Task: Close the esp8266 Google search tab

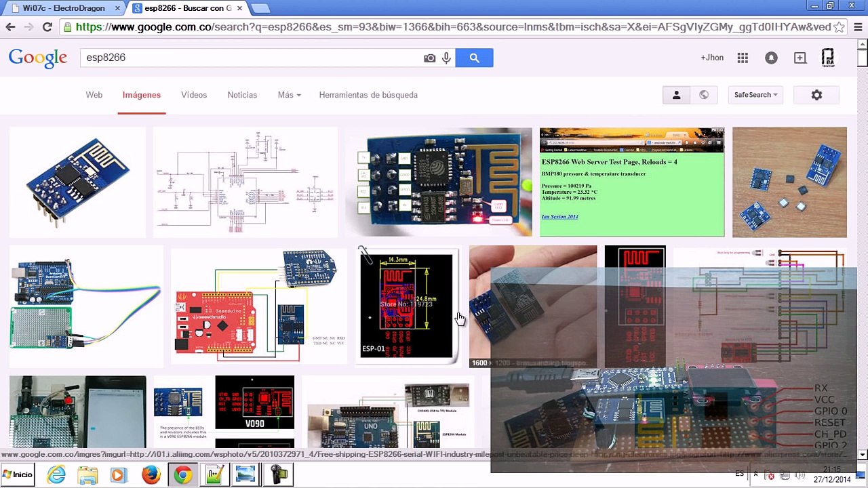Action: pyautogui.click(x=239, y=8)
